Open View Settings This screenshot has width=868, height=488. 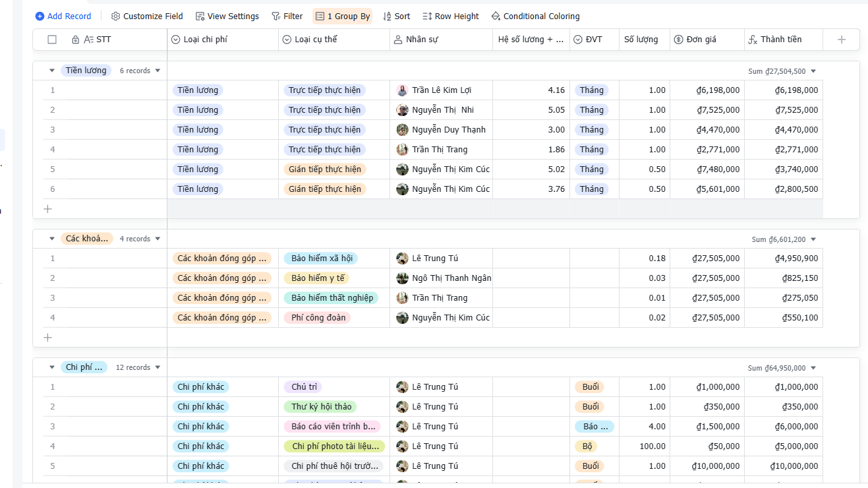(x=227, y=16)
